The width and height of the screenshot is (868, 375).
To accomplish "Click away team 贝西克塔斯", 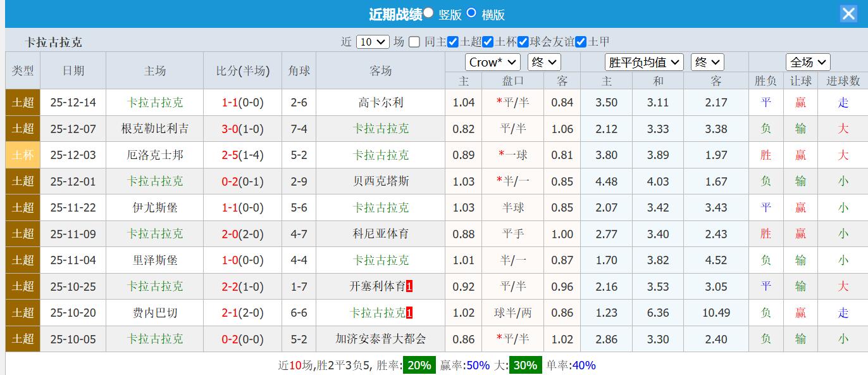I will 380,181.
